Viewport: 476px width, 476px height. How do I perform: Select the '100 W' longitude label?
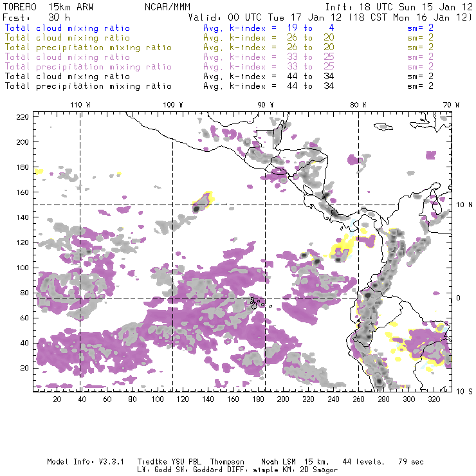(173, 105)
